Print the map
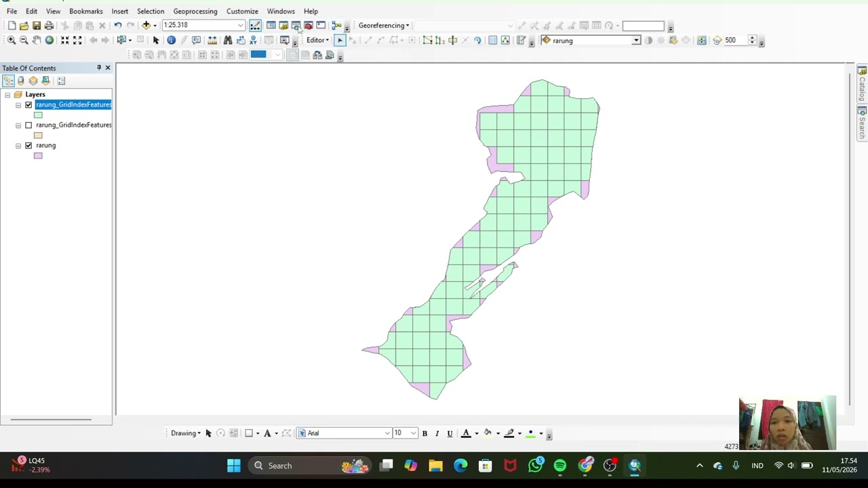868x488 pixels. click(x=49, y=26)
